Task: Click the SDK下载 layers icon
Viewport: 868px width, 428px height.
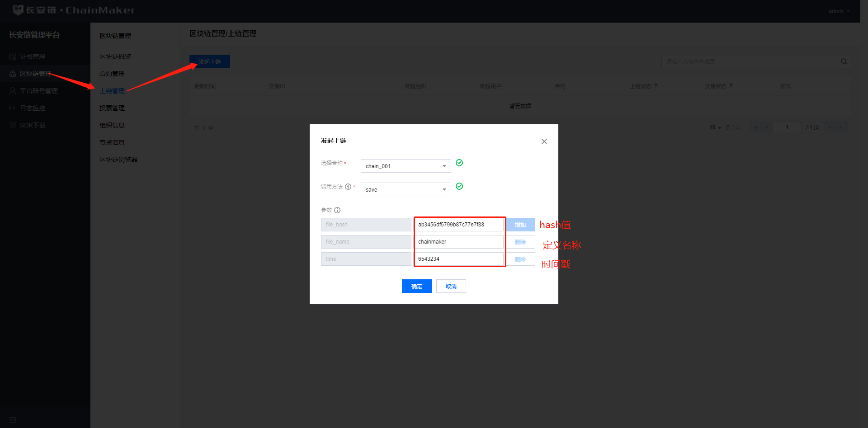Action: click(13, 125)
